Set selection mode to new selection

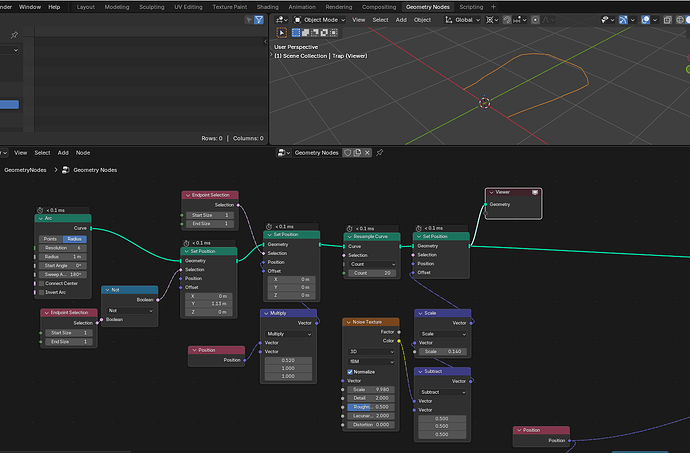296,33
